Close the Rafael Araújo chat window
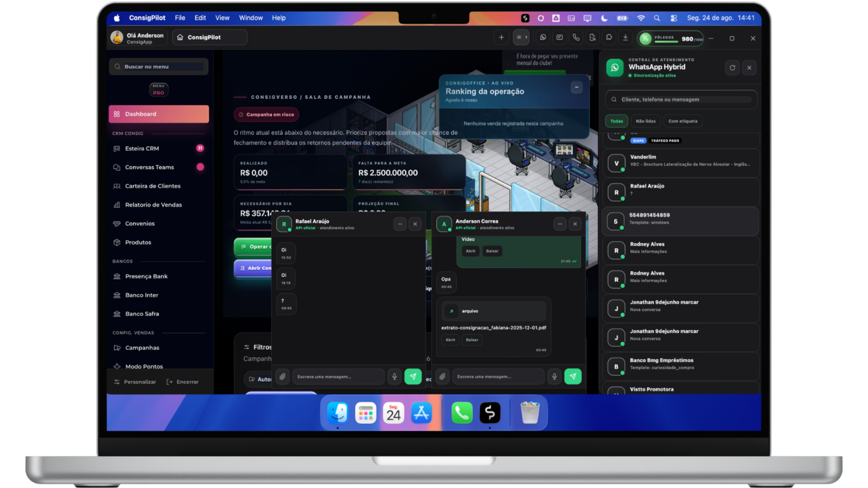 click(x=415, y=224)
